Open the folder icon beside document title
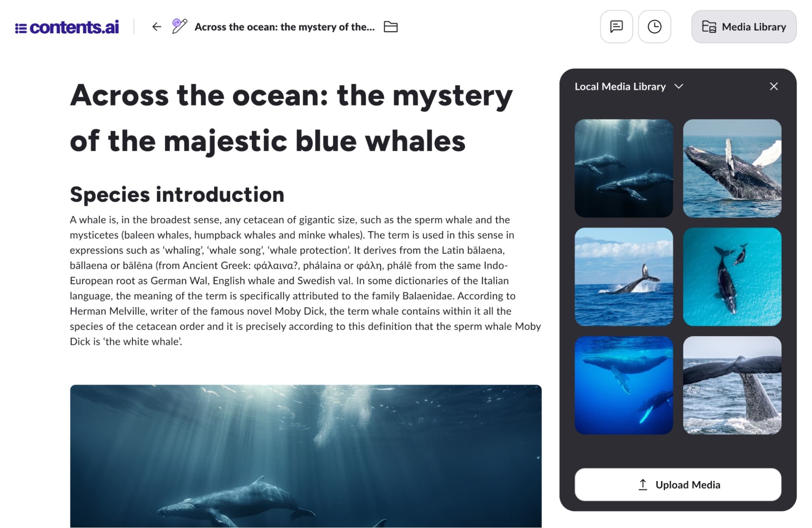 coord(390,27)
